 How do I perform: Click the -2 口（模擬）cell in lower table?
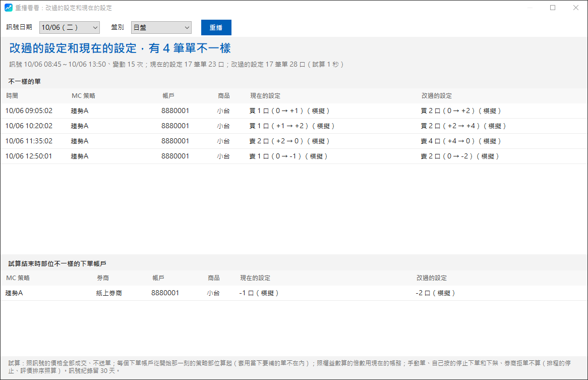(436, 293)
